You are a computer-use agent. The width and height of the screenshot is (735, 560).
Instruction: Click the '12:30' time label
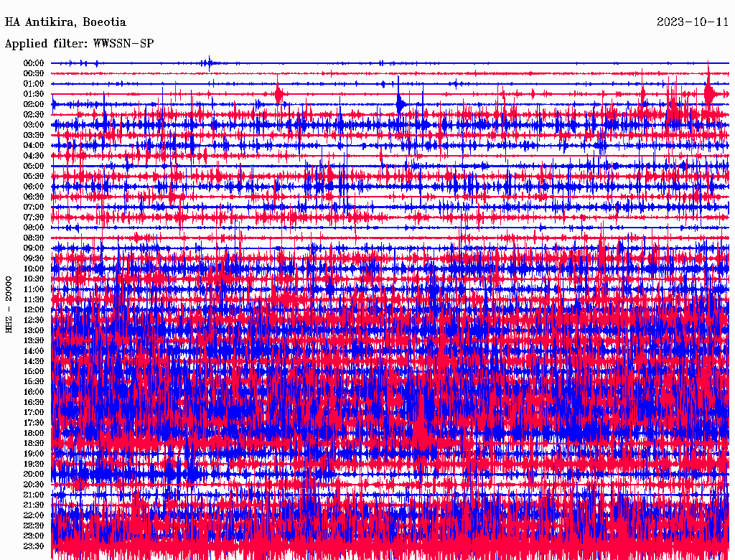pyautogui.click(x=34, y=320)
